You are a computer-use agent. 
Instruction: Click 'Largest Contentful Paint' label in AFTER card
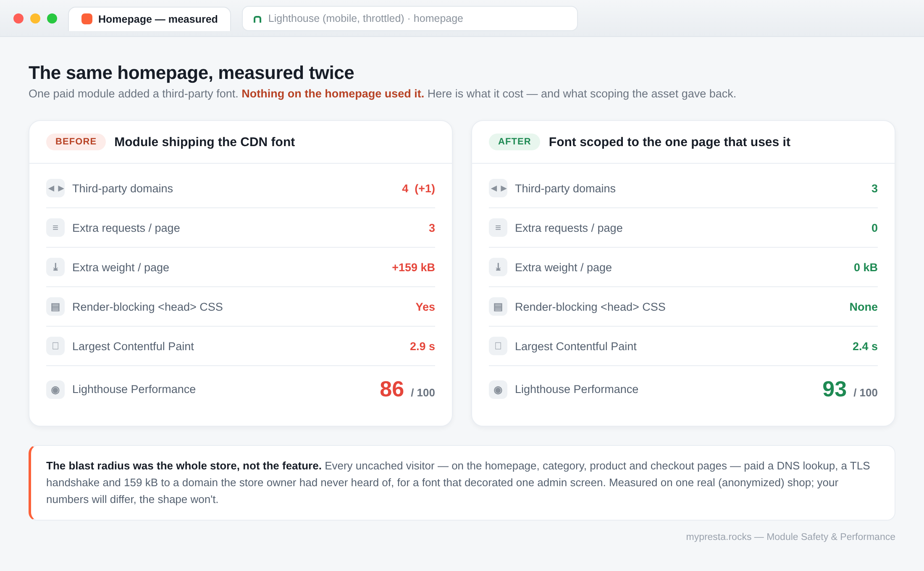[x=576, y=346]
